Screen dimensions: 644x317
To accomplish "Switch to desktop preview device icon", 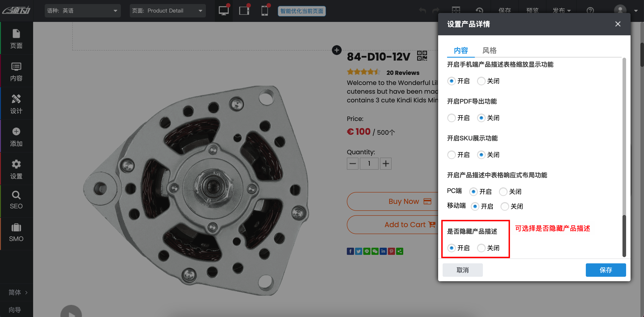I will click(x=224, y=11).
